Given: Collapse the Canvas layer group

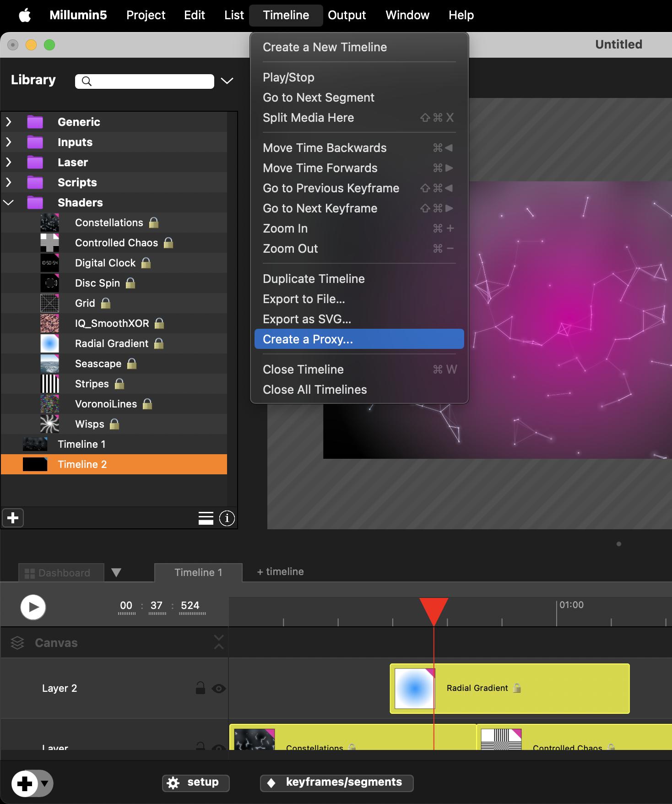Looking at the screenshot, I should pos(219,642).
